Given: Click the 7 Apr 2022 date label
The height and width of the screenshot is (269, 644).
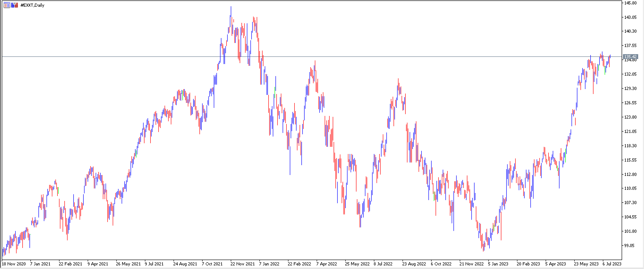Looking at the screenshot, I should pos(327,264).
